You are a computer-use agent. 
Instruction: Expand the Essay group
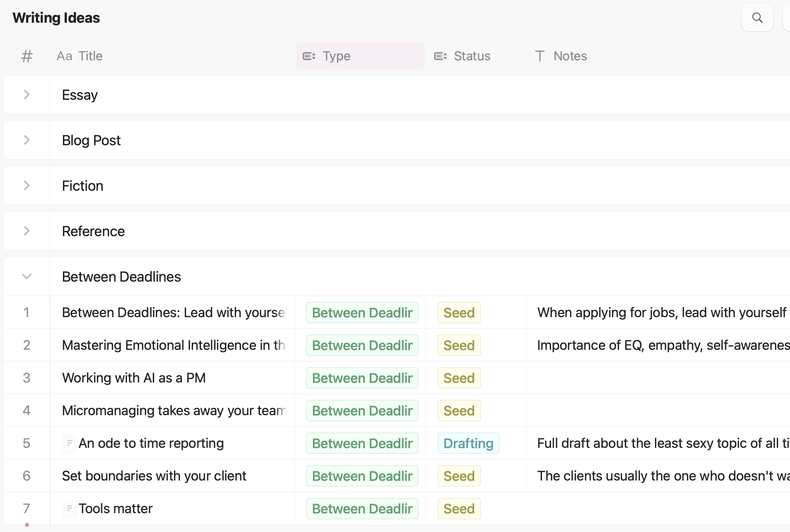[27, 94]
